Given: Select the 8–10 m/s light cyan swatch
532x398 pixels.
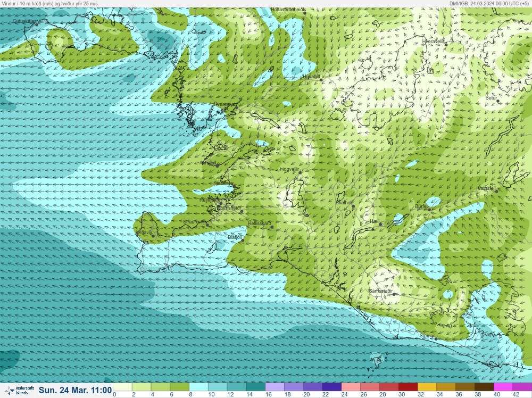Looking at the screenshot, I should pos(198,387).
